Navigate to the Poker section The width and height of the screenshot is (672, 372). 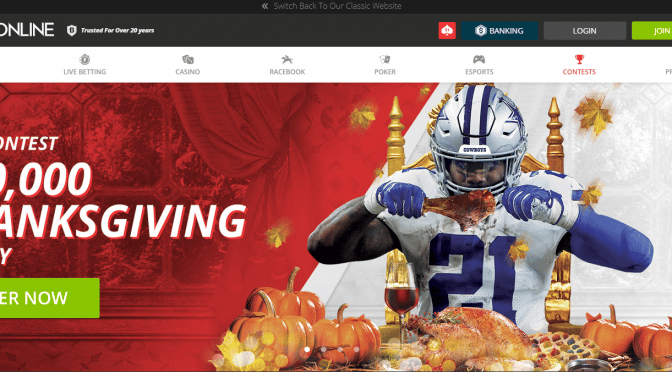pos(385,65)
